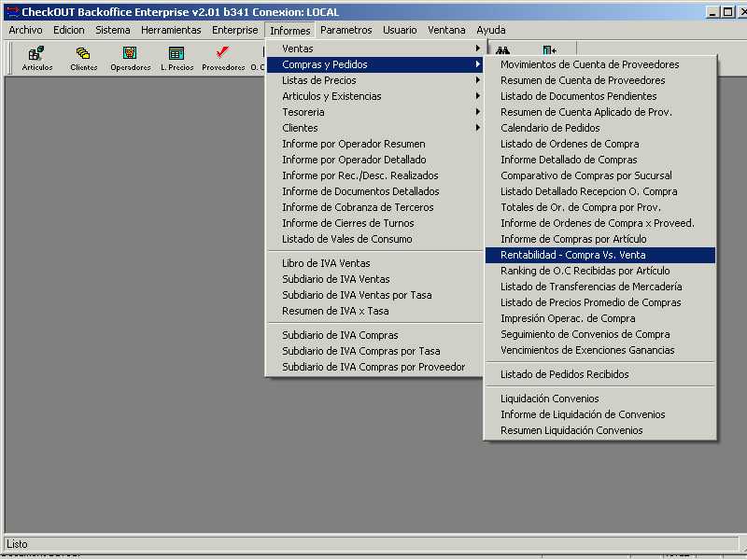Image resolution: width=747 pixels, height=560 pixels.
Task: Expand the Tesoreria submenu
Action: pos(374,112)
